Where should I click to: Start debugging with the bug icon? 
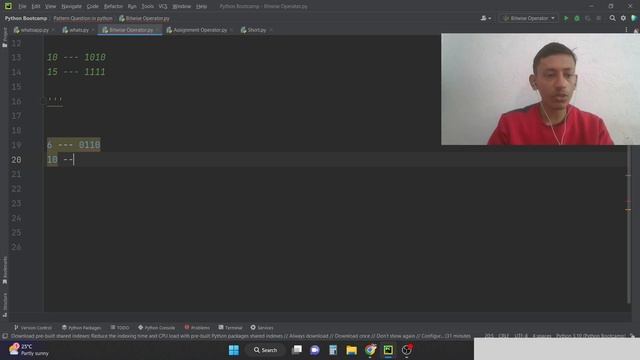(577, 18)
